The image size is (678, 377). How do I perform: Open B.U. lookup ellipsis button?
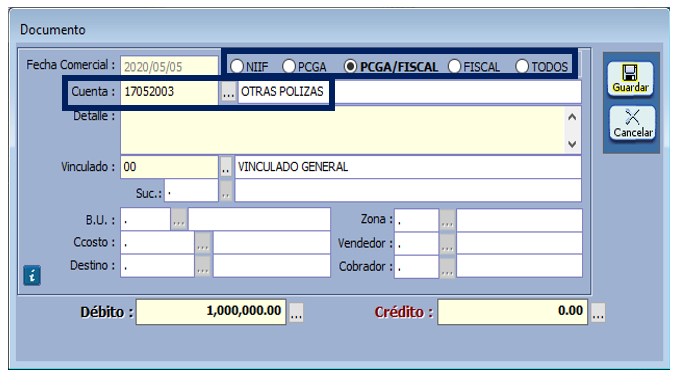(x=179, y=220)
